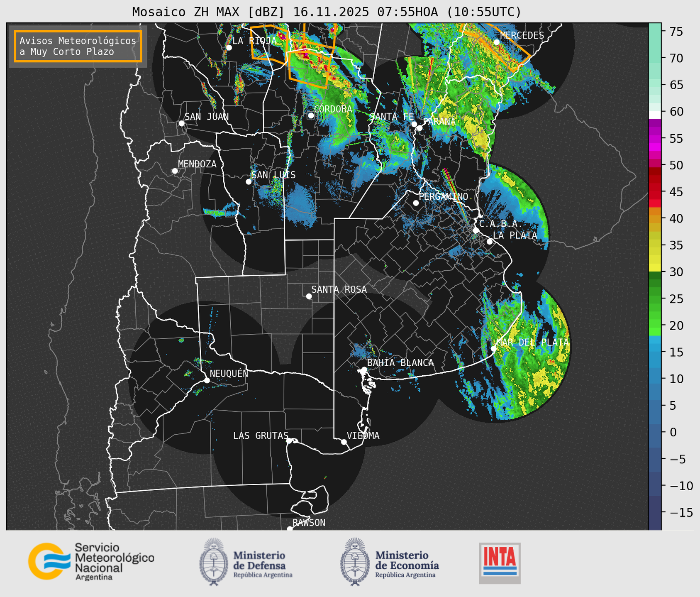The width and height of the screenshot is (700, 597).
Task: Click the PARANA city marker dot
Action: point(420,128)
